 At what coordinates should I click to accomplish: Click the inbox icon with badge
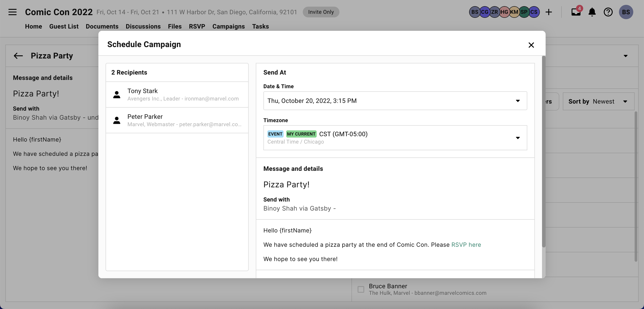pos(576,12)
